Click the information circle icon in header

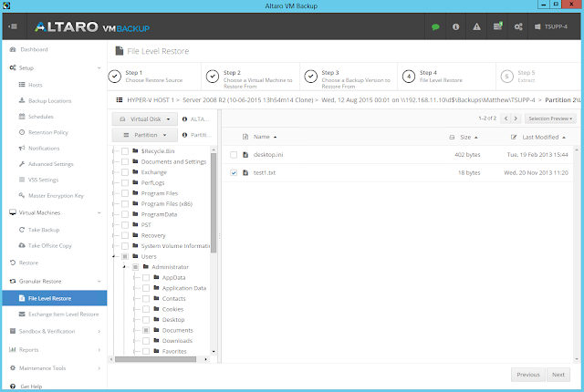[455, 26]
